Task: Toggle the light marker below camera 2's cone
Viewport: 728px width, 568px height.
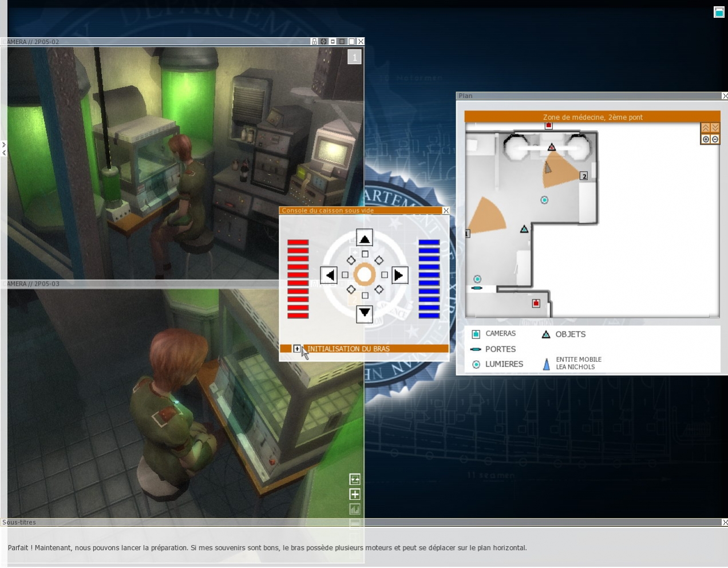Action: point(544,200)
